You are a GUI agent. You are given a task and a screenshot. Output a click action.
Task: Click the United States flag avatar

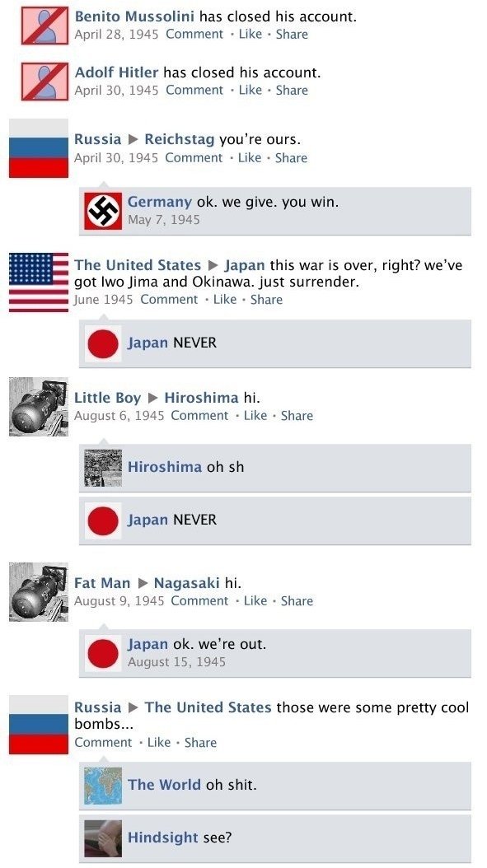point(39,282)
